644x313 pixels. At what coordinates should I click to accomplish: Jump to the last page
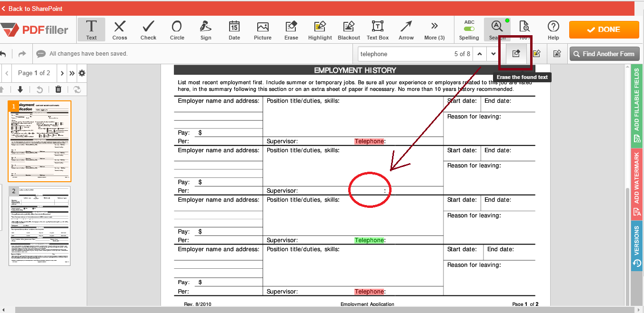(x=72, y=73)
